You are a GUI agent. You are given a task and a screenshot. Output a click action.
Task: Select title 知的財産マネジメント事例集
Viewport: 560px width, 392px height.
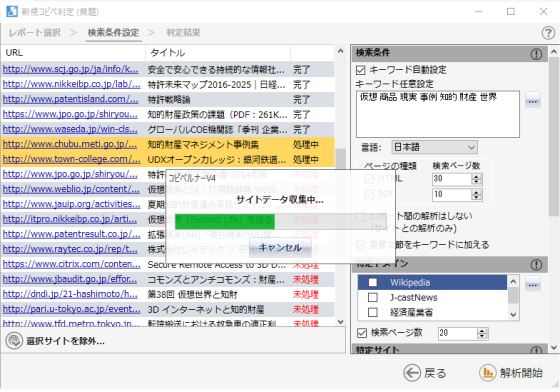(x=203, y=145)
